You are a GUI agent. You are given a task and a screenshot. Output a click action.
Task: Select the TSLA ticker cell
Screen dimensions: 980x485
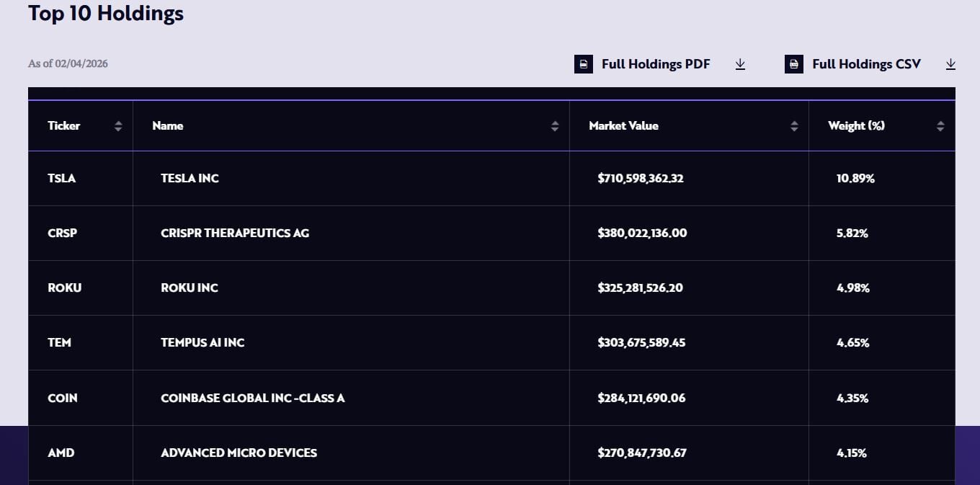coord(62,178)
